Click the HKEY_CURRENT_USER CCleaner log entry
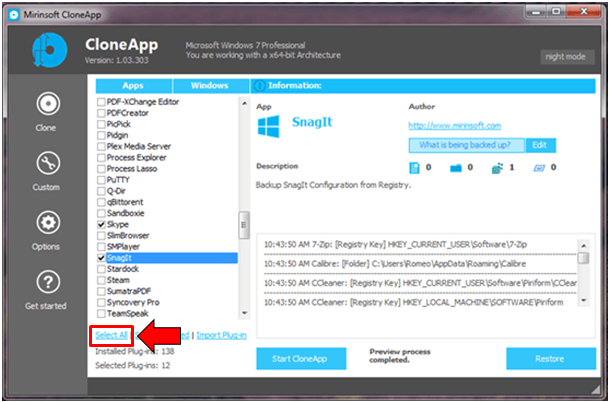609x402 pixels. 420,283
